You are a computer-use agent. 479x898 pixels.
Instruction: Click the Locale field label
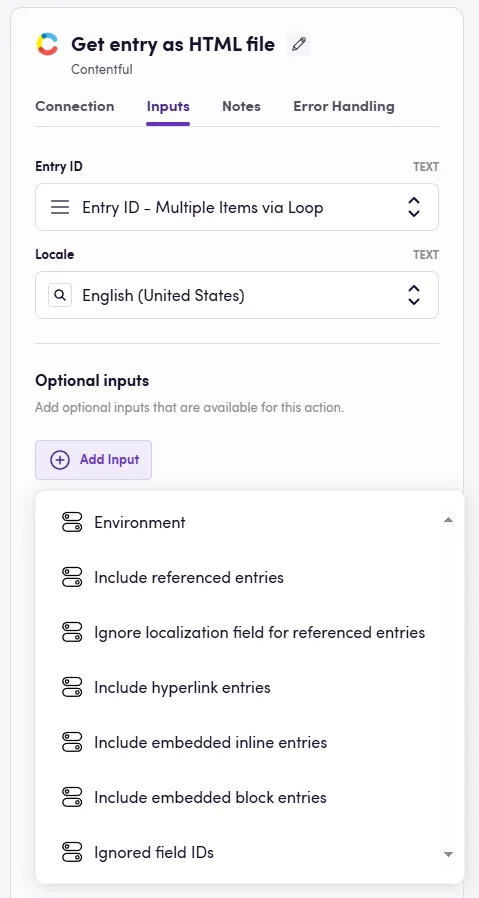point(55,255)
